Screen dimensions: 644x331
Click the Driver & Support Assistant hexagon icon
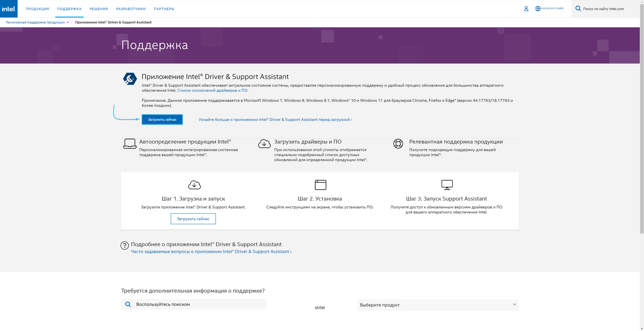click(x=130, y=79)
